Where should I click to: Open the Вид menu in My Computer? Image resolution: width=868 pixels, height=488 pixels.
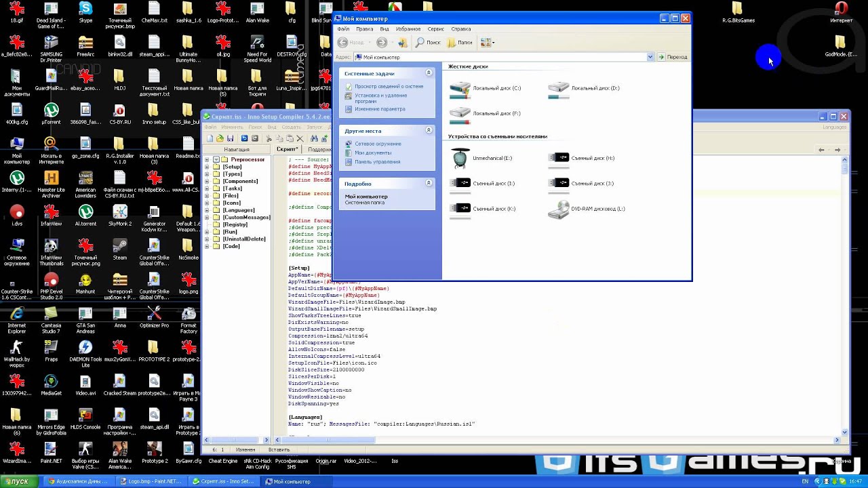click(x=384, y=29)
